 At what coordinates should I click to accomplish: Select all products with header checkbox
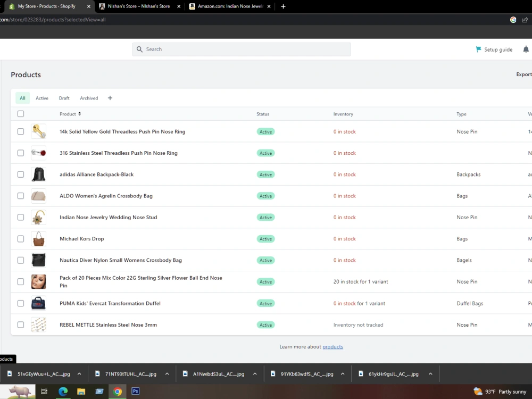(21, 114)
